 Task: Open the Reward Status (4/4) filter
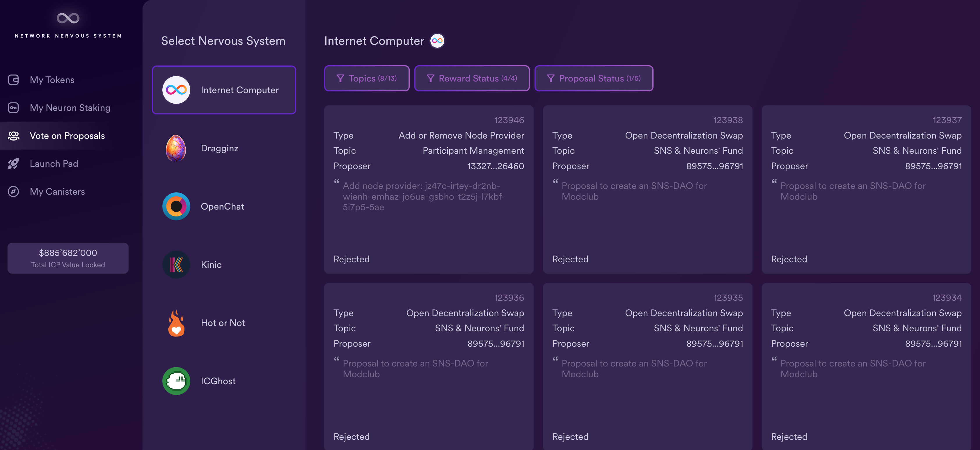click(472, 78)
